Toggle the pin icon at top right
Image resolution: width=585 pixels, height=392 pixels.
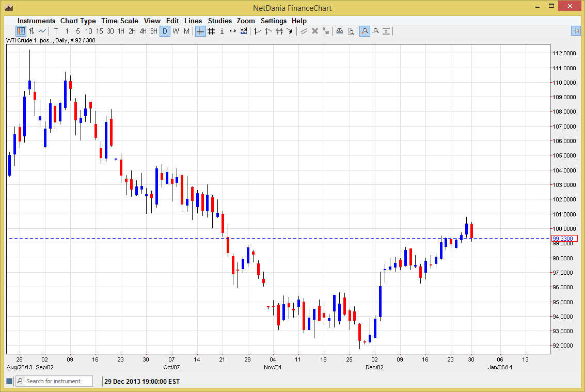[x=576, y=31]
